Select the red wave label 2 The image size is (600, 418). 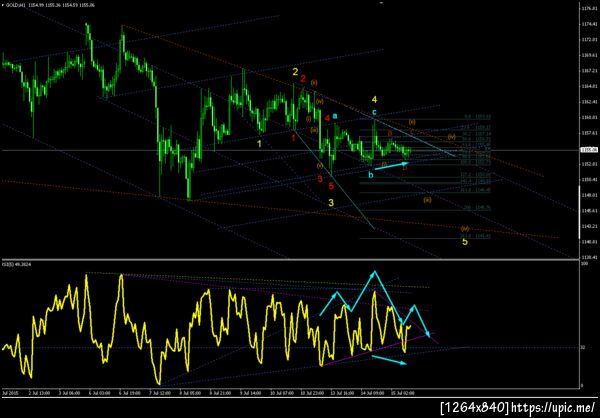click(x=303, y=79)
